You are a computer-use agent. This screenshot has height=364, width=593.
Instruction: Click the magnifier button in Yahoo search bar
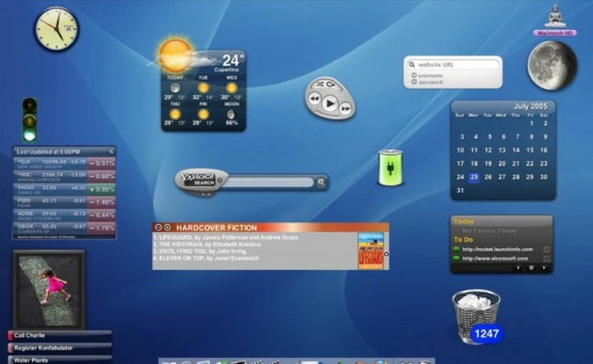[321, 182]
